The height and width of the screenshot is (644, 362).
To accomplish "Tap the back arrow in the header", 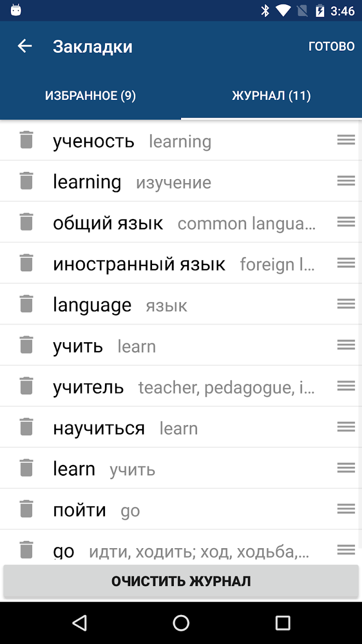I will 25,46.
